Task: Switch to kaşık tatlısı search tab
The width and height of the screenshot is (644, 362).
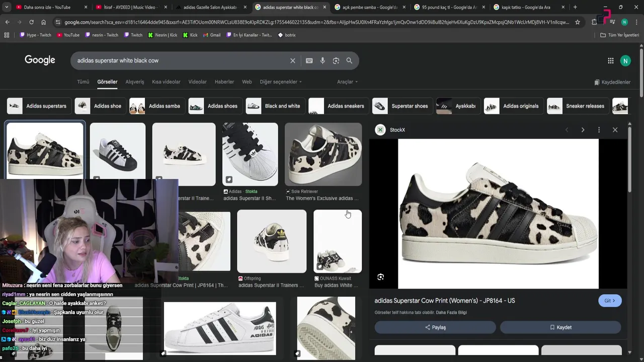Action: click(529, 7)
